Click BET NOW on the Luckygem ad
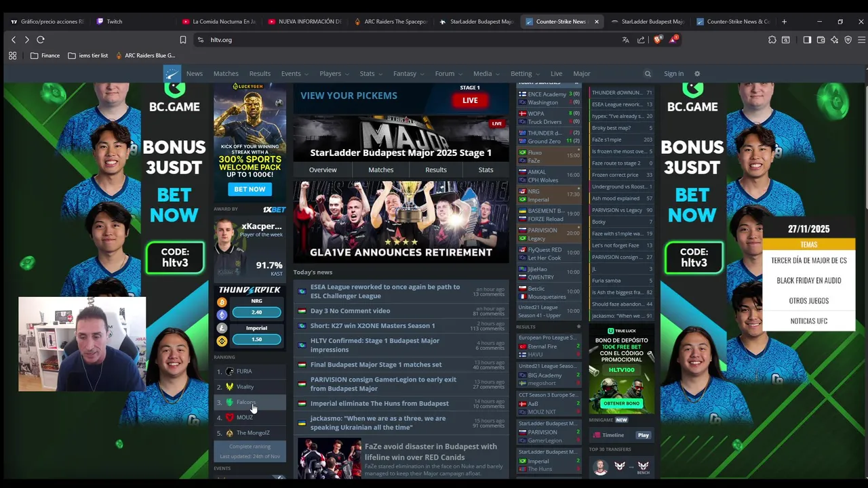The height and width of the screenshot is (488, 868). point(250,189)
